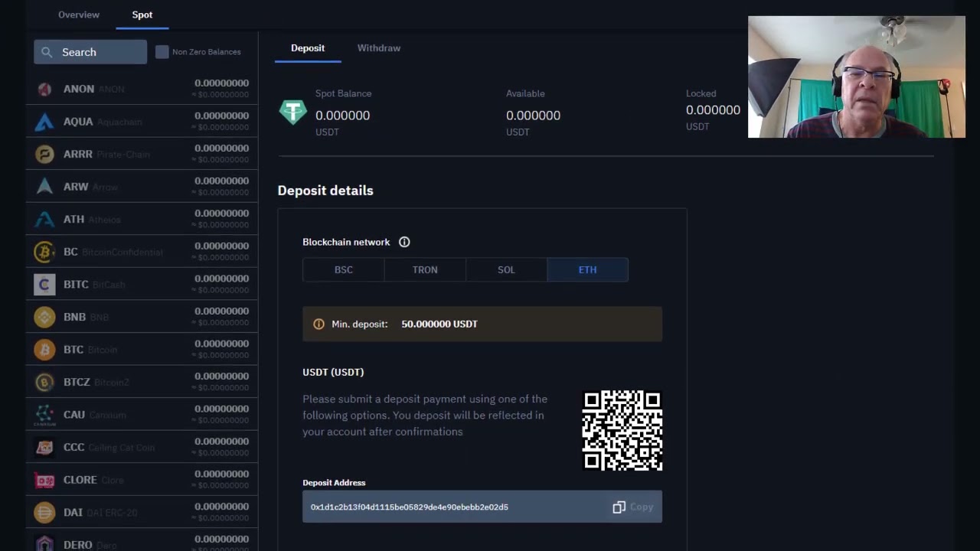Click the Available balance value
980x551 pixels.
pyautogui.click(x=533, y=116)
